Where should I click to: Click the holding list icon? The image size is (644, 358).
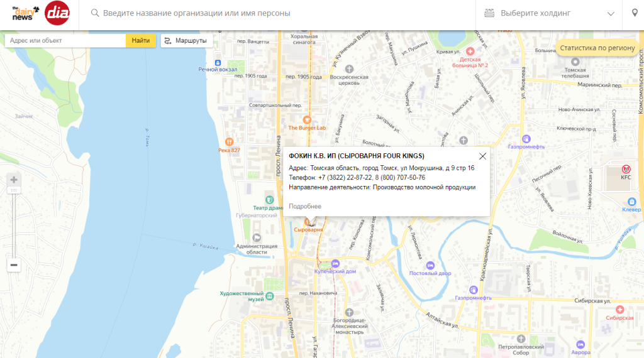pyautogui.click(x=489, y=13)
